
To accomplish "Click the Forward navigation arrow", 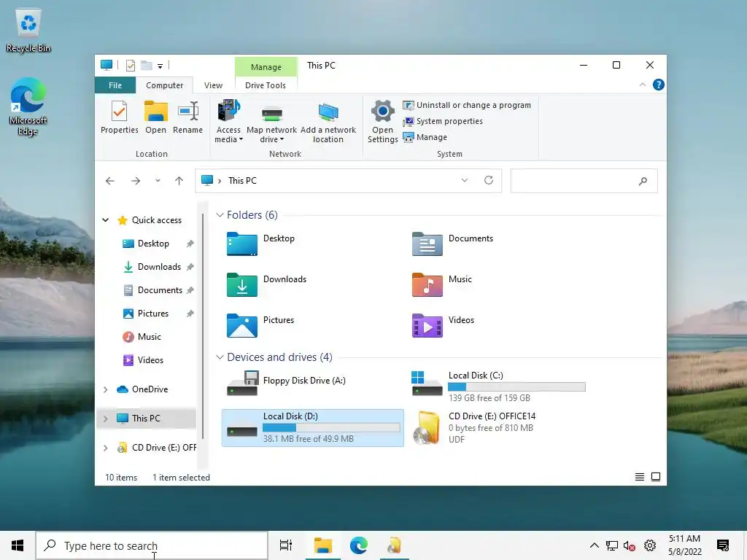I will [136, 181].
